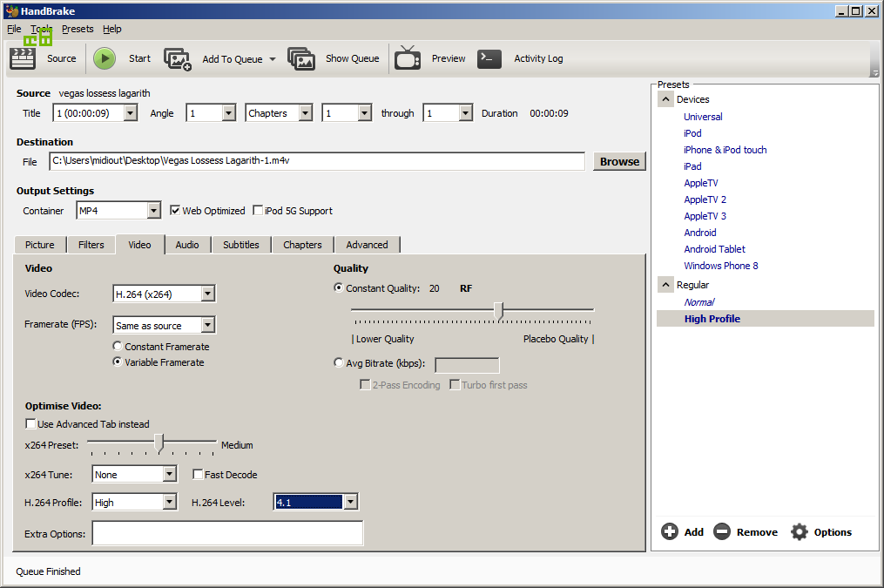884x588 pixels.
Task: Click the Preview television icon
Action: [408, 58]
